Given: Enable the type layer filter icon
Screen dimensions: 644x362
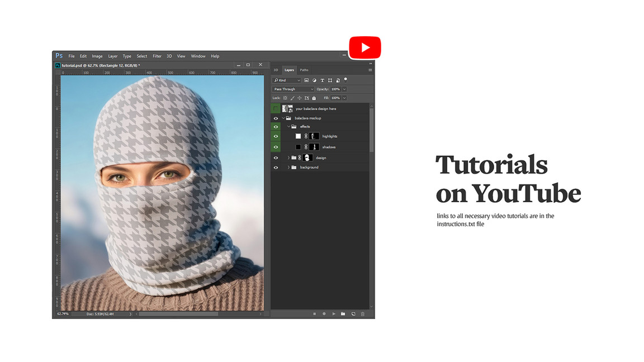Looking at the screenshot, I should pyautogui.click(x=322, y=80).
